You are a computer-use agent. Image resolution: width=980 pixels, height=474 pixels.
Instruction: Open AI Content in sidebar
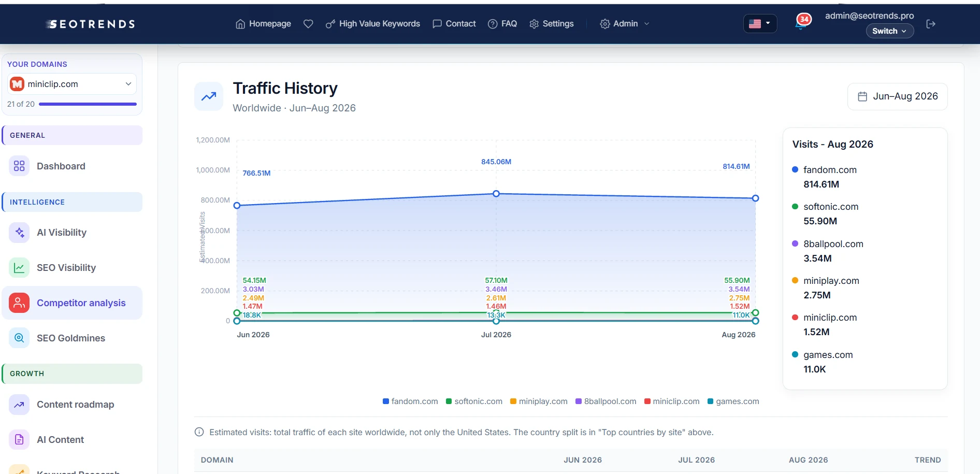tap(72, 440)
